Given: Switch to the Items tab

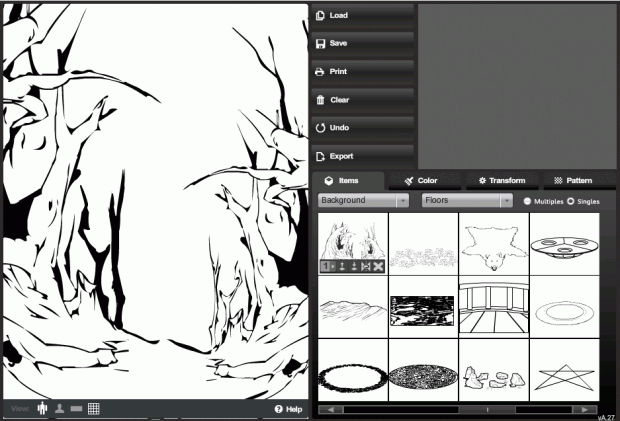Looking at the screenshot, I should [x=348, y=181].
